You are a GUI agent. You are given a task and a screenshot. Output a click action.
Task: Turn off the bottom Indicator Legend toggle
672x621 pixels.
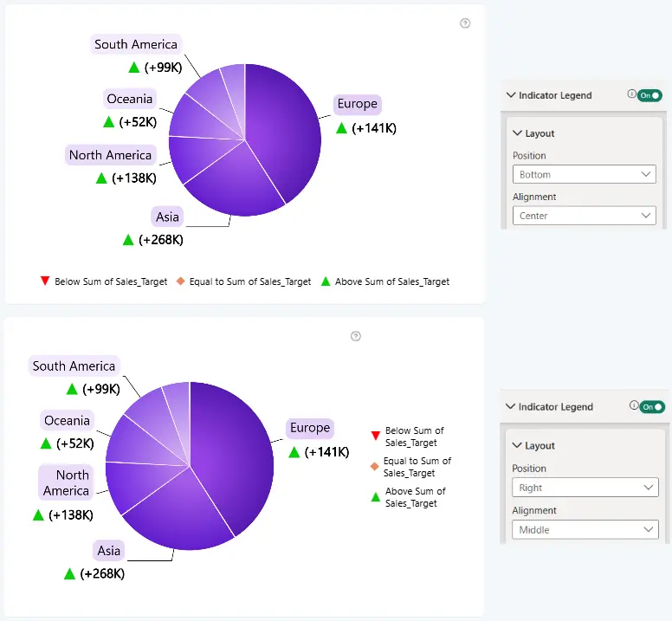[652, 407]
